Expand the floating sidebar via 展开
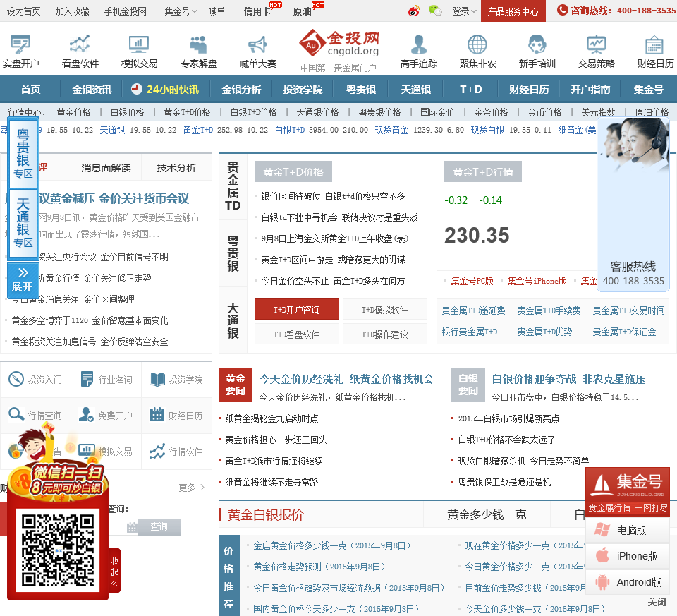The width and height of the screenshot is (677, 616). coord(23,280)
